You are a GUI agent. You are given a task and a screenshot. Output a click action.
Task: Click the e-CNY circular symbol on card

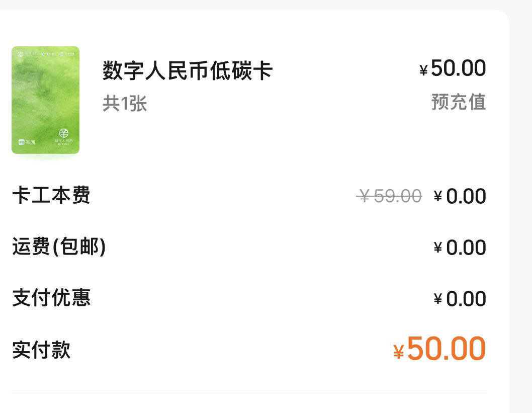[x=64, y=133]
